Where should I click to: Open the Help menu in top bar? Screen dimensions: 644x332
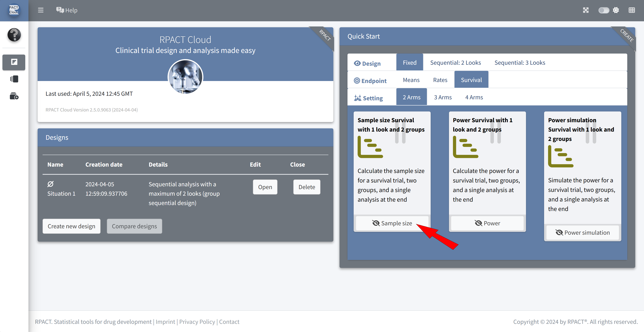click(x=67, y=10)
